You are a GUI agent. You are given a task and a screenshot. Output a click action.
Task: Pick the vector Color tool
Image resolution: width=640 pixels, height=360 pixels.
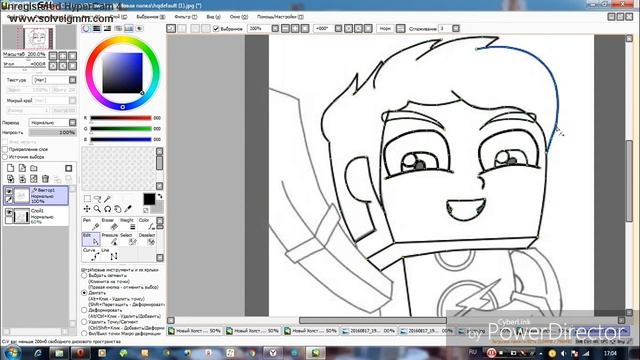pyautogui.click(x=146, y=224)
